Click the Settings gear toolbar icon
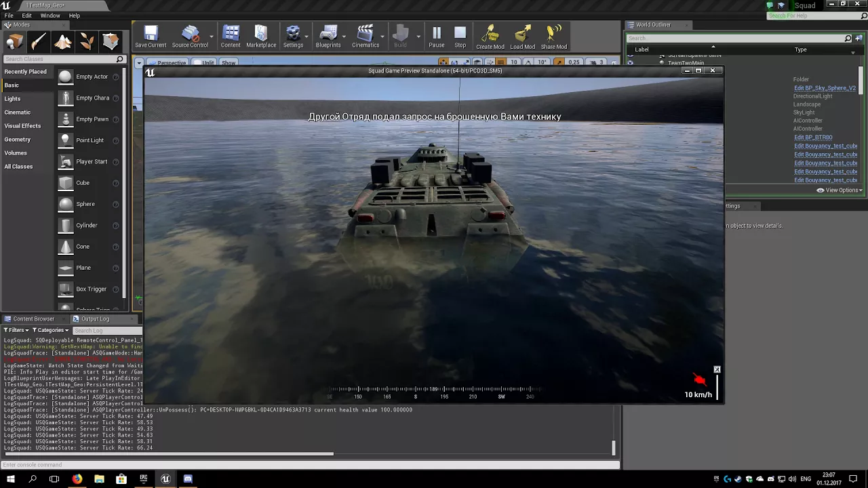 click(x=293, y=37)
